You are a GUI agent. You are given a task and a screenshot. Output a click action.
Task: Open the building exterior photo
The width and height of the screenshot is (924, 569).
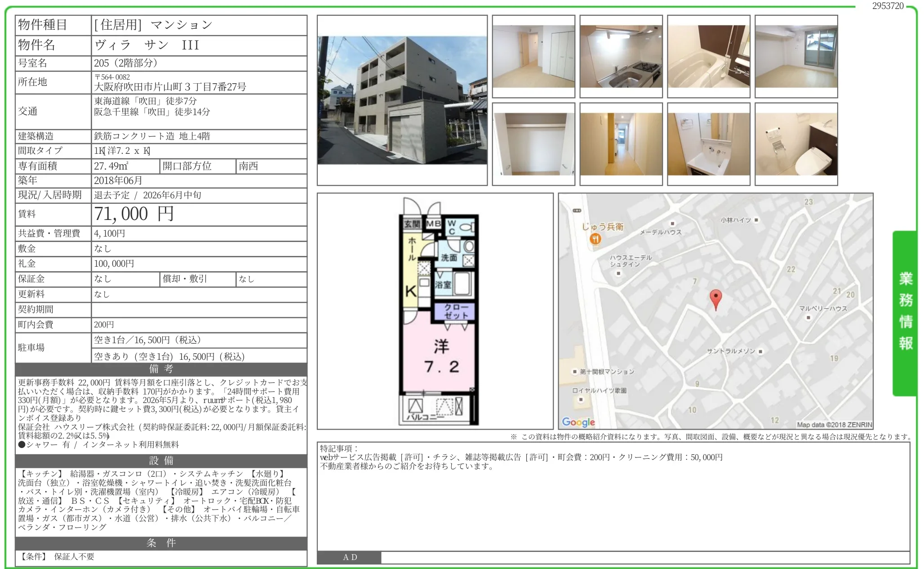tap(402, 100)
